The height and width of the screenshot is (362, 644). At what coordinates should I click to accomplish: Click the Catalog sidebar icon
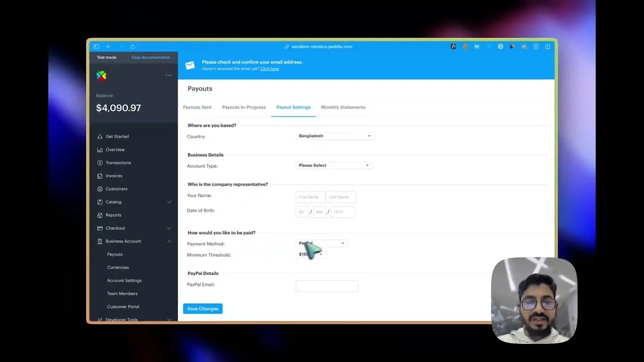100,202
